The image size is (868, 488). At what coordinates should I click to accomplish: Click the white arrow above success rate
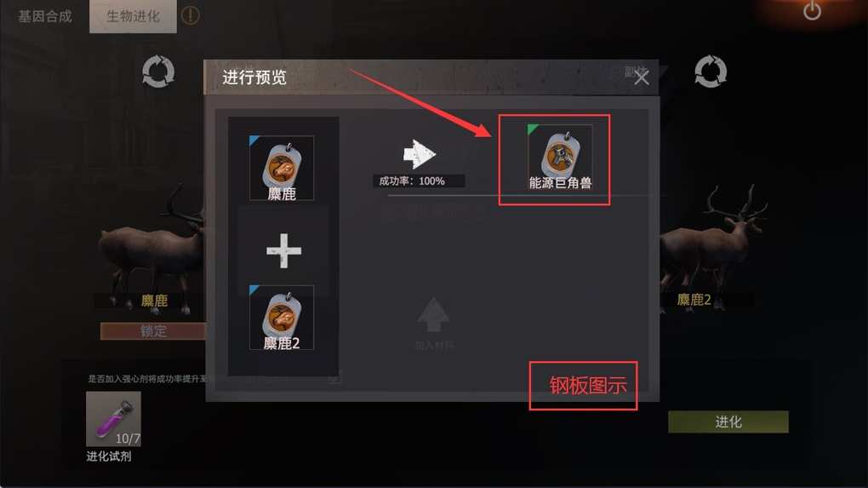click(420, 154)
